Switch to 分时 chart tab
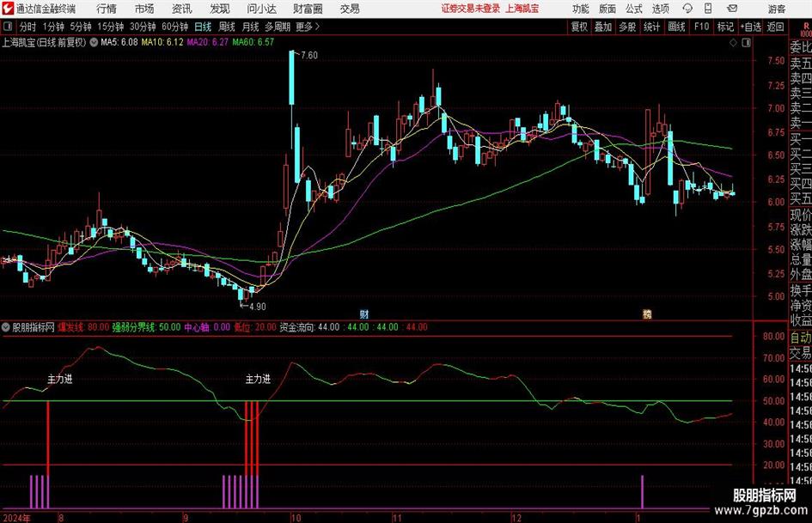The width and height of the screenshot is (812, 523). pyautogui.click(x=28, y=27)
